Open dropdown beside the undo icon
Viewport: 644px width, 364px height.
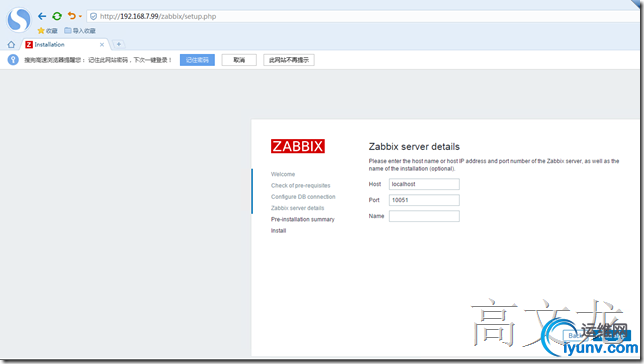pyautogui.click(x=80, y=16)
